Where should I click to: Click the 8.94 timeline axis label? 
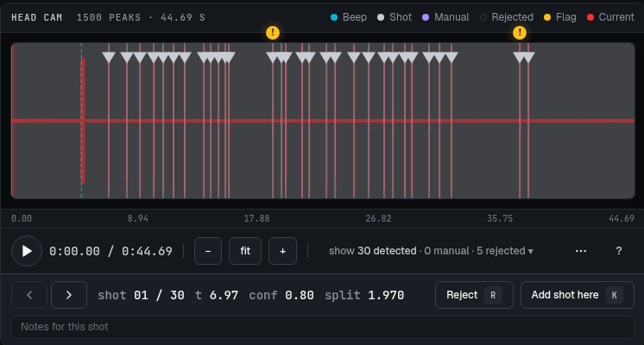click(x=137, y=219)
